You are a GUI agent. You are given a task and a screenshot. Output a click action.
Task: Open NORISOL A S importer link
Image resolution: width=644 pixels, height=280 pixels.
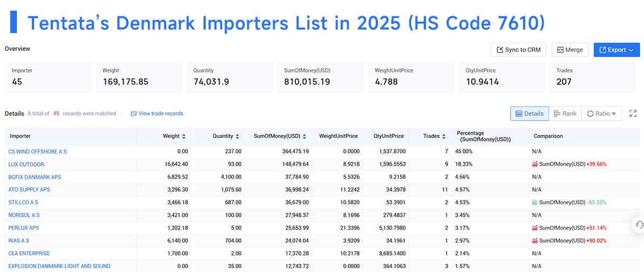tap(24, 215)
